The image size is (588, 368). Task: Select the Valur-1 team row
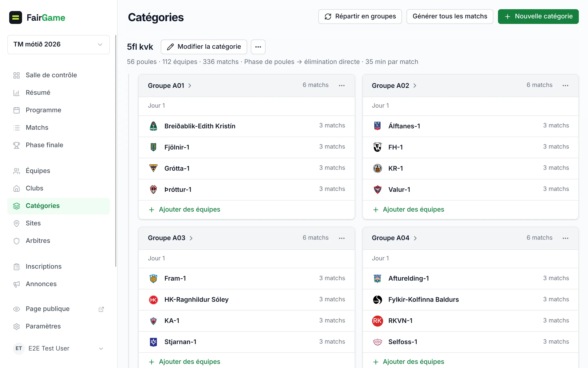470,190
